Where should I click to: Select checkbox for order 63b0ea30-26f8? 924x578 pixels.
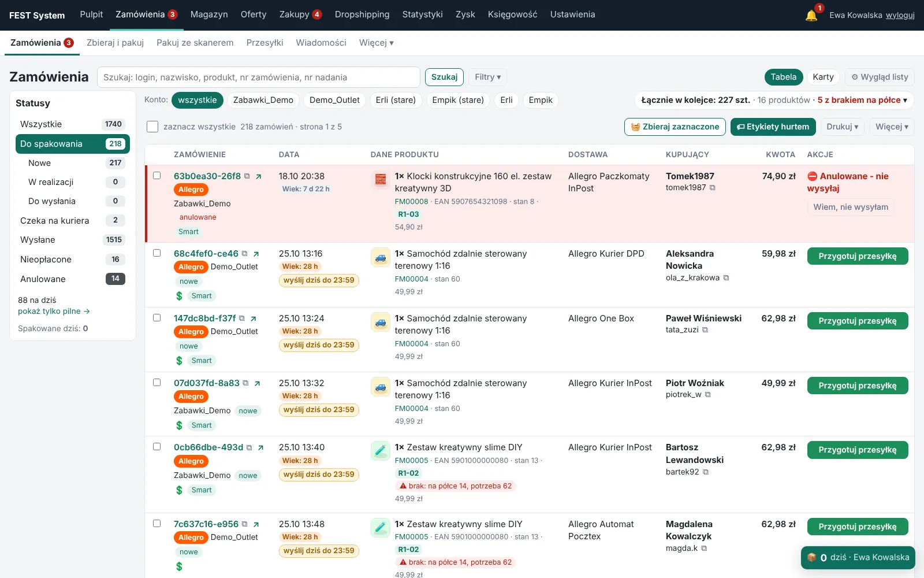point(157,175)
